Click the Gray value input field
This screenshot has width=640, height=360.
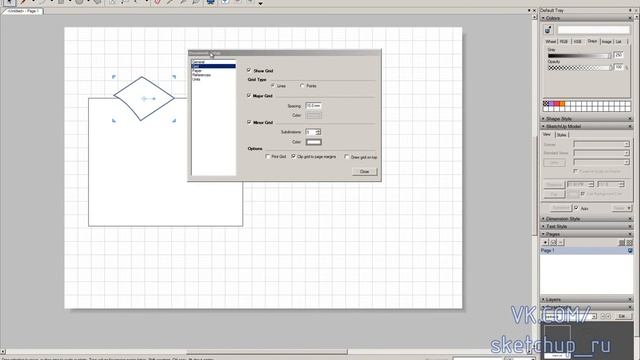[x=618, y=55]
